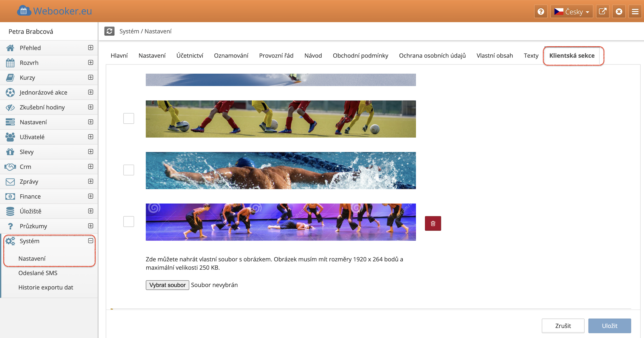Click the red trash delete icon
Image resolution: width=644 pixels, height=338 pixels.
433,223
